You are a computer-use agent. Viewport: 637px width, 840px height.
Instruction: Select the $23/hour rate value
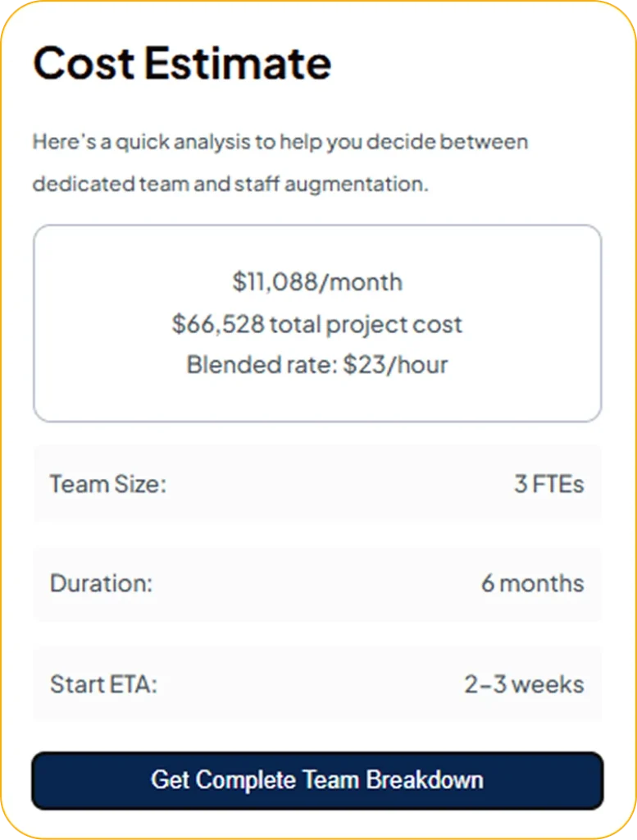point(395,364)
